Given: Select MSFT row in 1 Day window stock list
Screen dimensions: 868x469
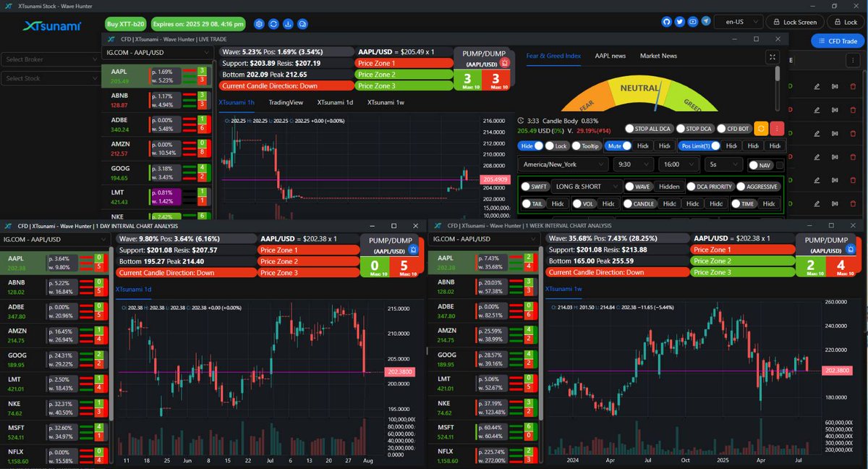Looking at the screenshot, I should [x=55, y=432].
